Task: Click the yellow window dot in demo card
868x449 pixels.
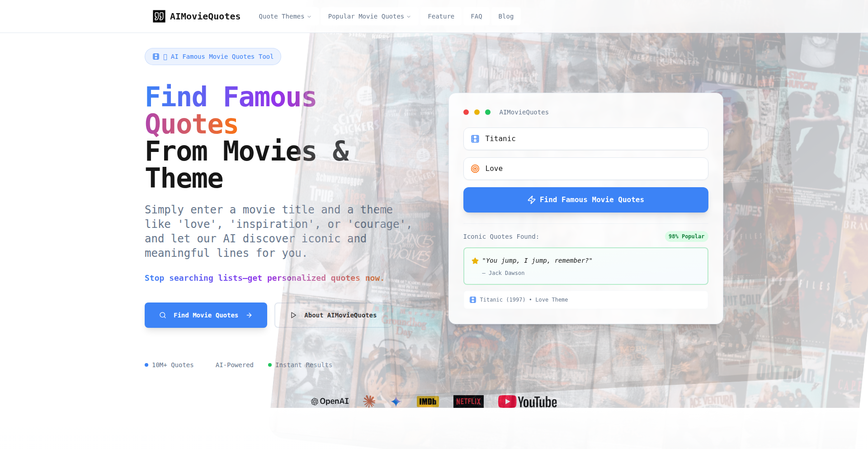Action: [477, 112]
